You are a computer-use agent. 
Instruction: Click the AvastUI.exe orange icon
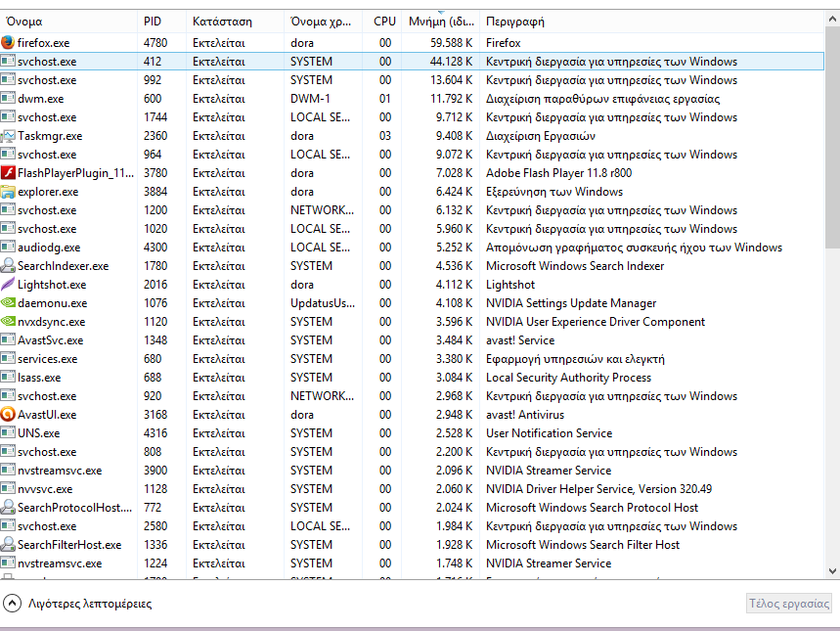point(8,415)
